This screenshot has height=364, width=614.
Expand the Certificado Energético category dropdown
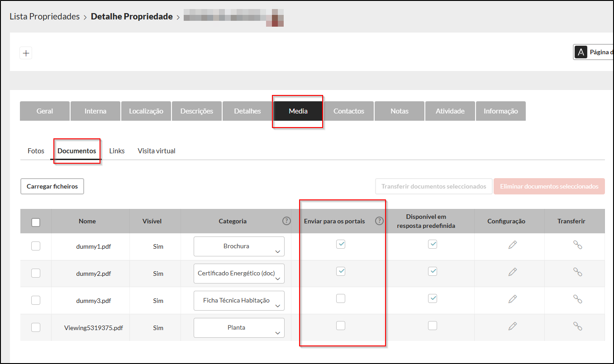click(x=239, y=274)
